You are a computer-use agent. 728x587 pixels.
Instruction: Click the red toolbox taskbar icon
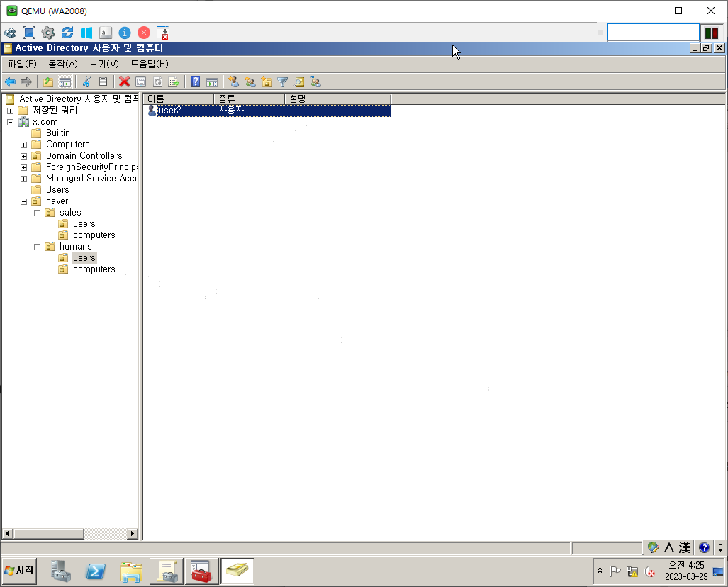tap(201, 571)
